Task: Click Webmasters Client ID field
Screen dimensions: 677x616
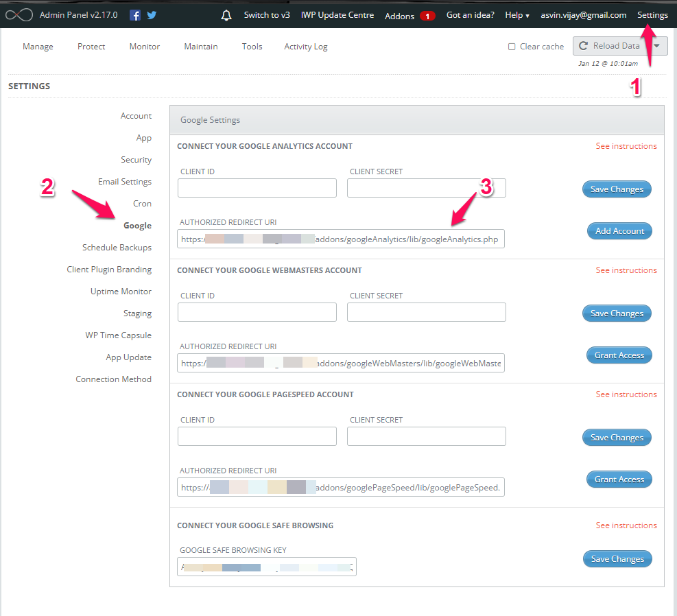Action: 257,312
